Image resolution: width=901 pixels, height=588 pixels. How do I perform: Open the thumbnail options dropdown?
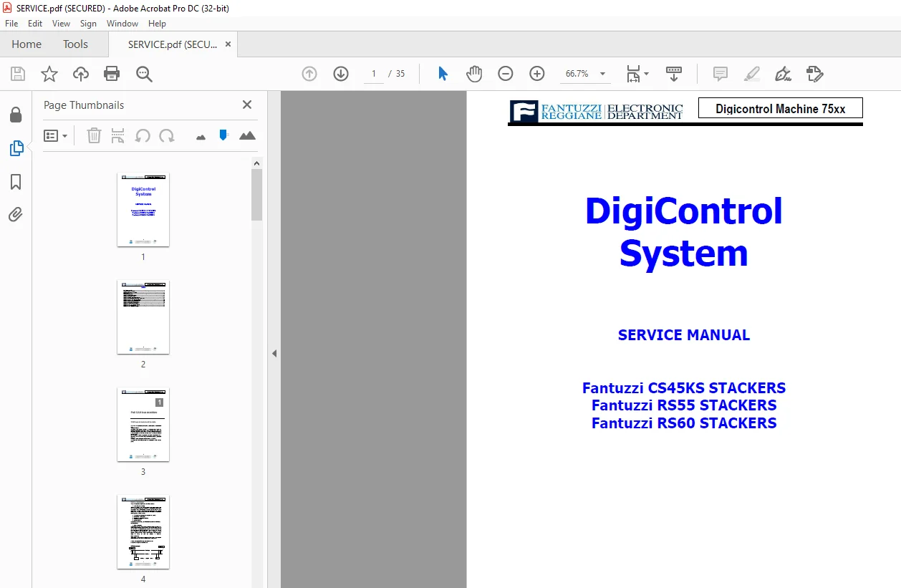pos(56,135)
